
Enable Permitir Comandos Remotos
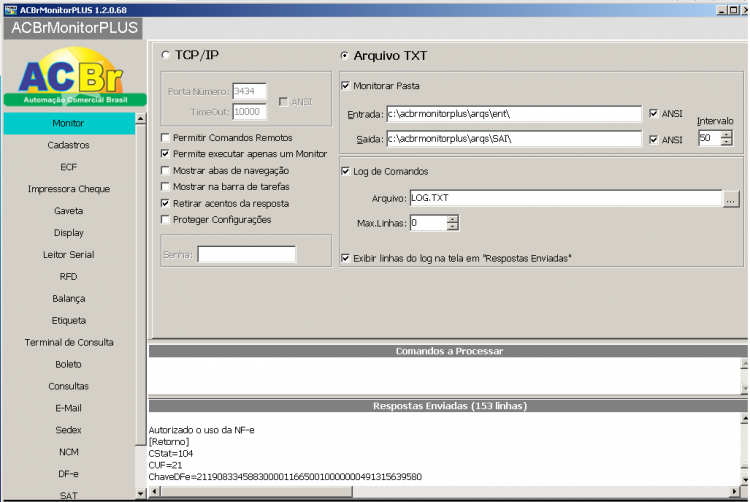tap(165, 138)
